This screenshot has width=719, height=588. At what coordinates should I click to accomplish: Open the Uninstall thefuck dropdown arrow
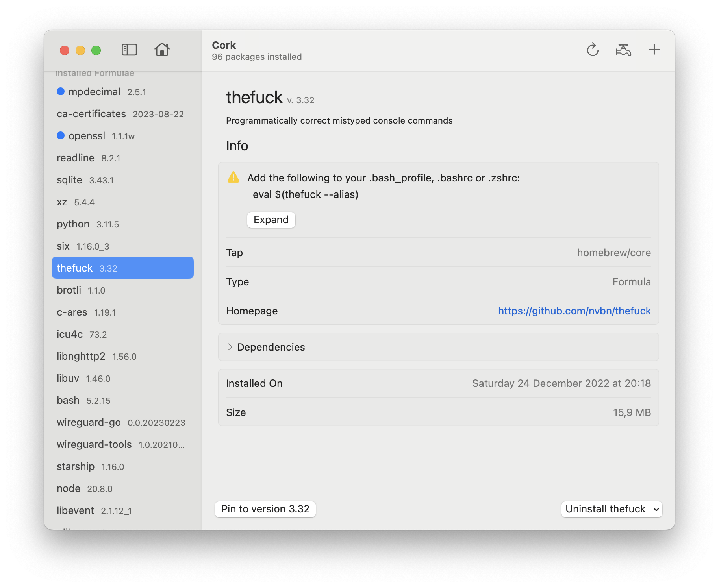pyautogui.click(x=656, y=509)
